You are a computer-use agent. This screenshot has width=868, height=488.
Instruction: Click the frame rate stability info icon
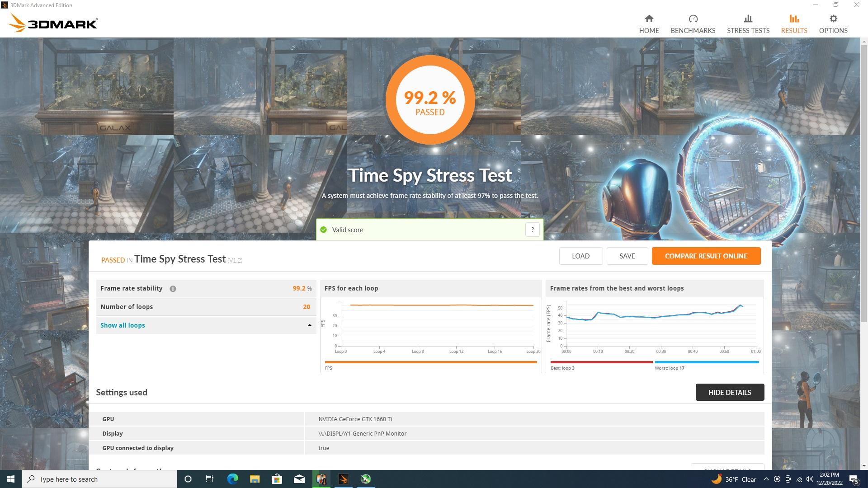pyautogui.click(x=173, y=289)
